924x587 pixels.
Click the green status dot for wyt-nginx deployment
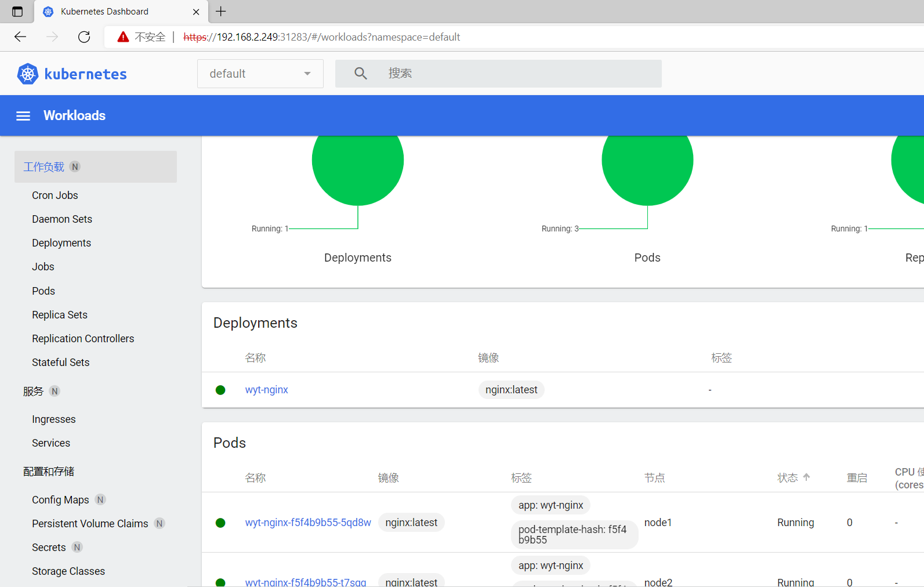pyautogui.click(x=220, y=390)
